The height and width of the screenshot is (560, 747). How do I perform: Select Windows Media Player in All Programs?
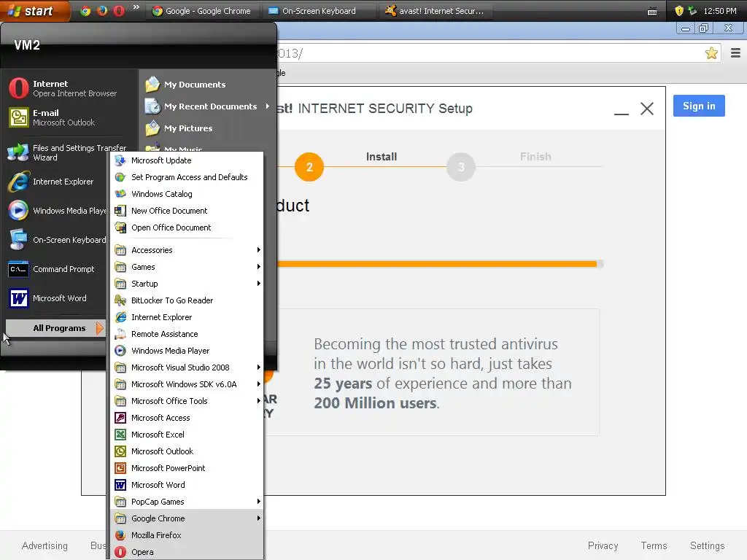187,351
